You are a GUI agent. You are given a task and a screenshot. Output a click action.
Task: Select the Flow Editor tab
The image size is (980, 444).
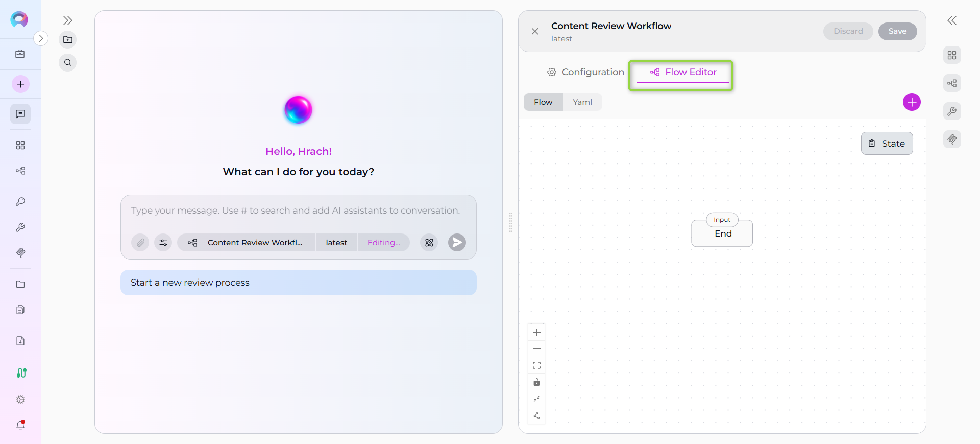tap(683, 72)
